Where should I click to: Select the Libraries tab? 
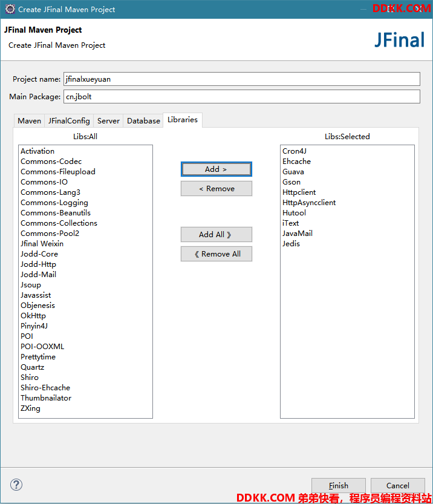pos(183,120)
